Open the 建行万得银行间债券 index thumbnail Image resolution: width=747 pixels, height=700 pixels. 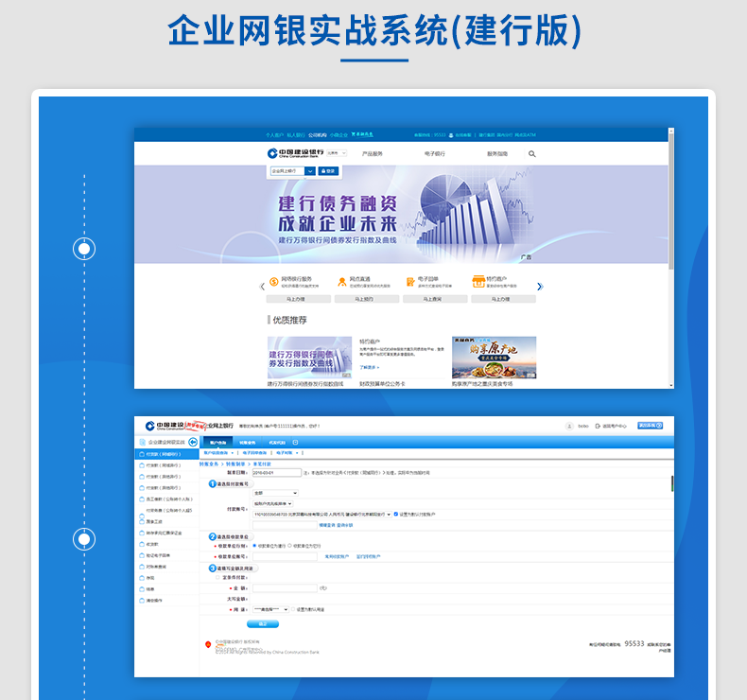(x=309, y=358)
